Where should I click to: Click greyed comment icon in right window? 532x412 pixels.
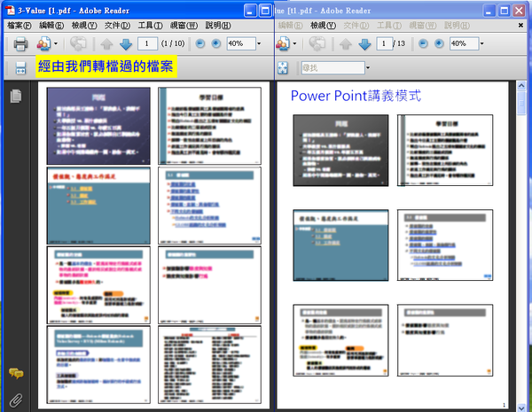point(317,43)
